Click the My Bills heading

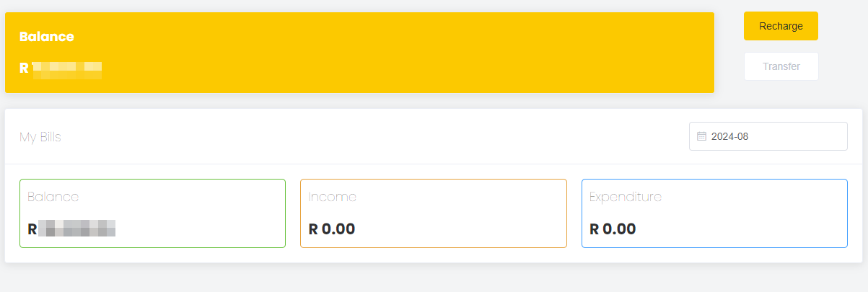pyautogui.click(x=40, y=137)
